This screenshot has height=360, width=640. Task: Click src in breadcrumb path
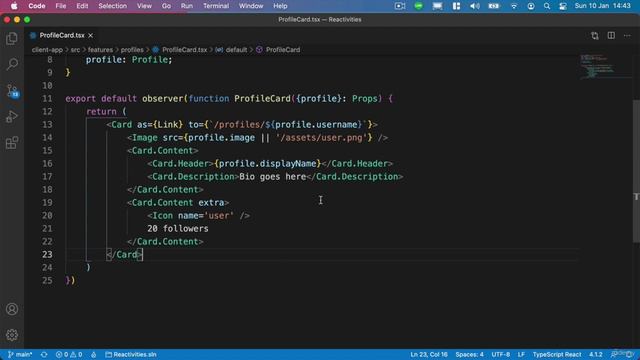pos(76,50)
